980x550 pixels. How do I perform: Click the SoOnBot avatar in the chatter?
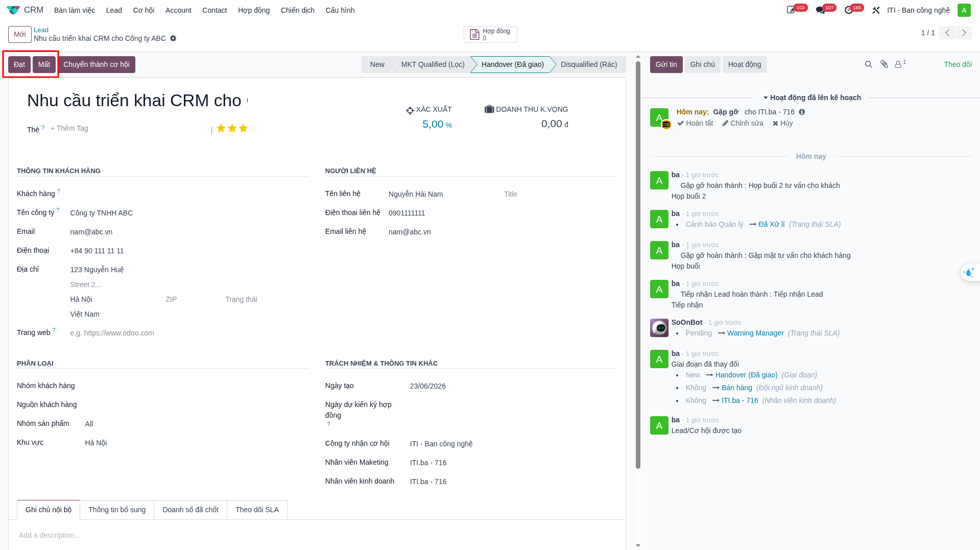click(x=659, y=328)
